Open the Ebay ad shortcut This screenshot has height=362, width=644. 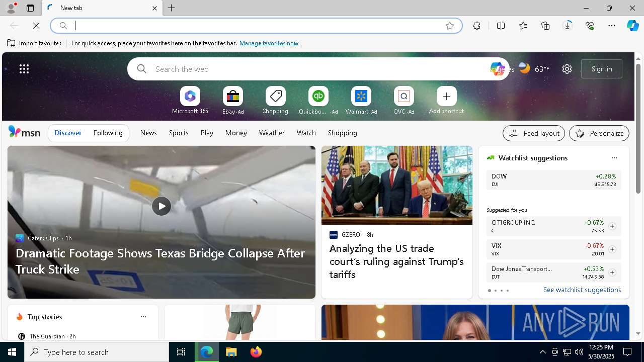(233, 100)
